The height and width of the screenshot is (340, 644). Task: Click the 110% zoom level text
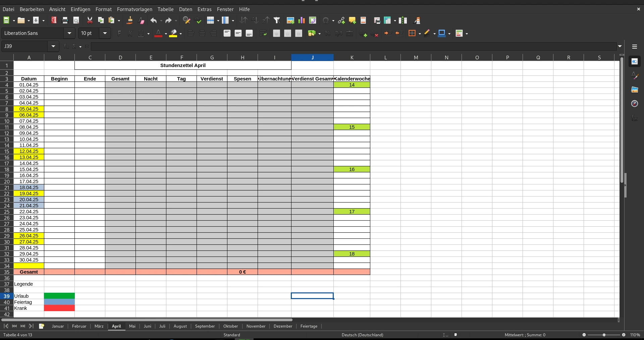pyautogui.click(x=635, y=335)
